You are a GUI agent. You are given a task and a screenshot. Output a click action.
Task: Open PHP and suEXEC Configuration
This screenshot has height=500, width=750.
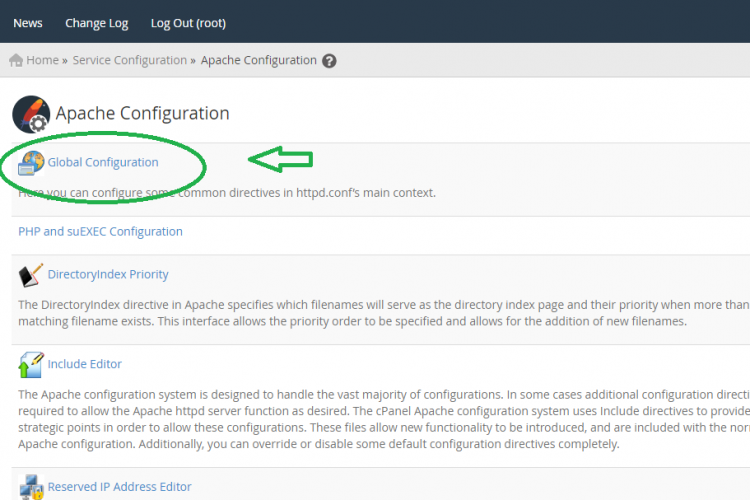100,232
